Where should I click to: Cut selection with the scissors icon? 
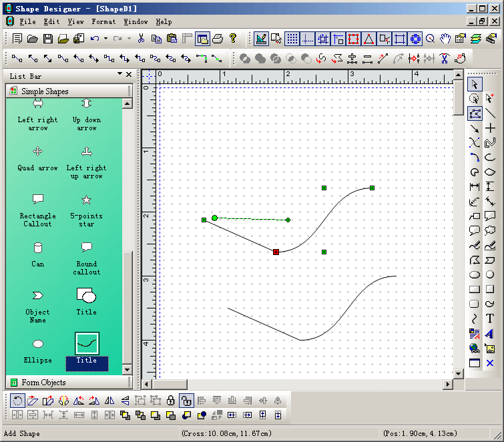click(x=141, y=39)
